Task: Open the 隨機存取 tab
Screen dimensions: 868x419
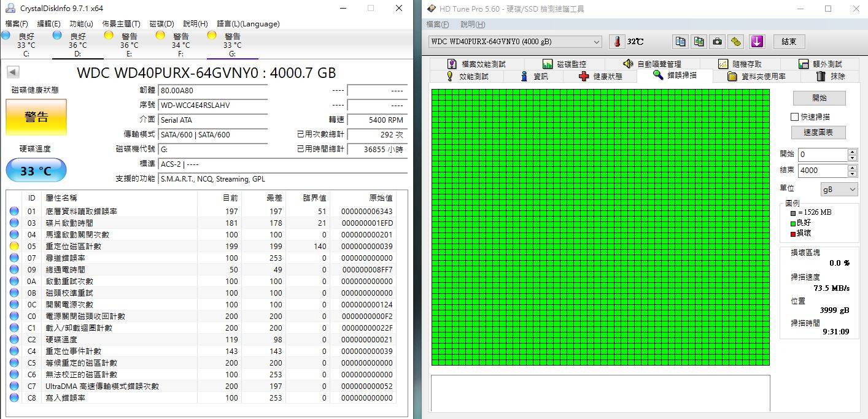Action: coord(740,64)
